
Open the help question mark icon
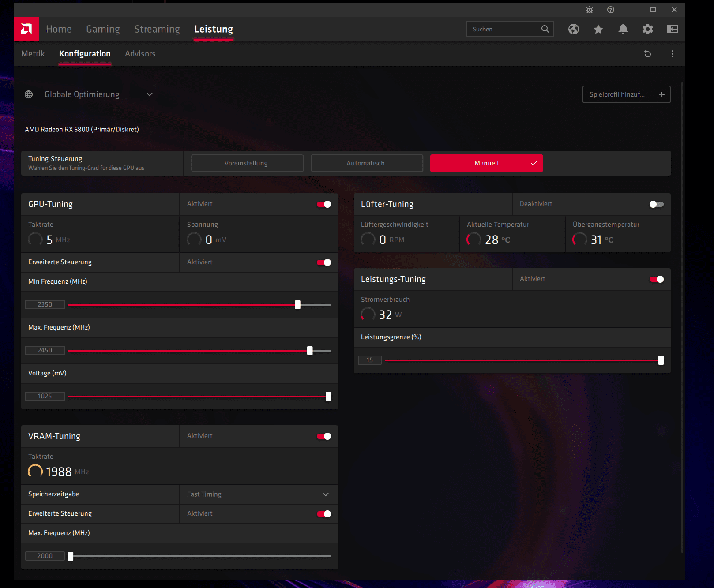[611, 10]
